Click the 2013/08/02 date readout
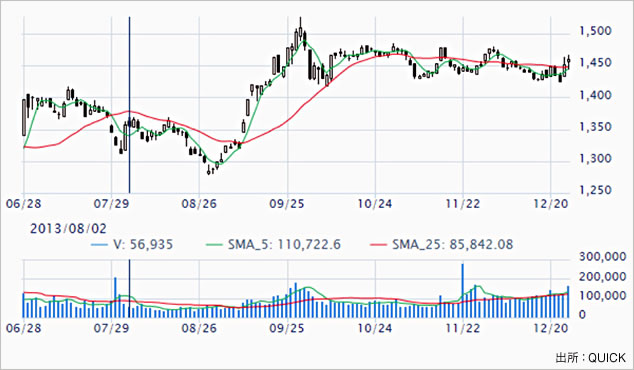 coord(68,229)
